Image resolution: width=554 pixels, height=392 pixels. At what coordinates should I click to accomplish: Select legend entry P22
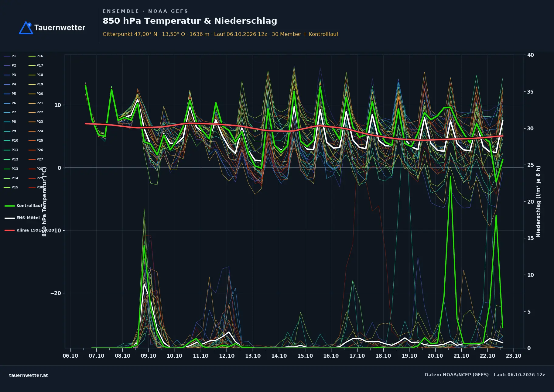coord(36,112)
